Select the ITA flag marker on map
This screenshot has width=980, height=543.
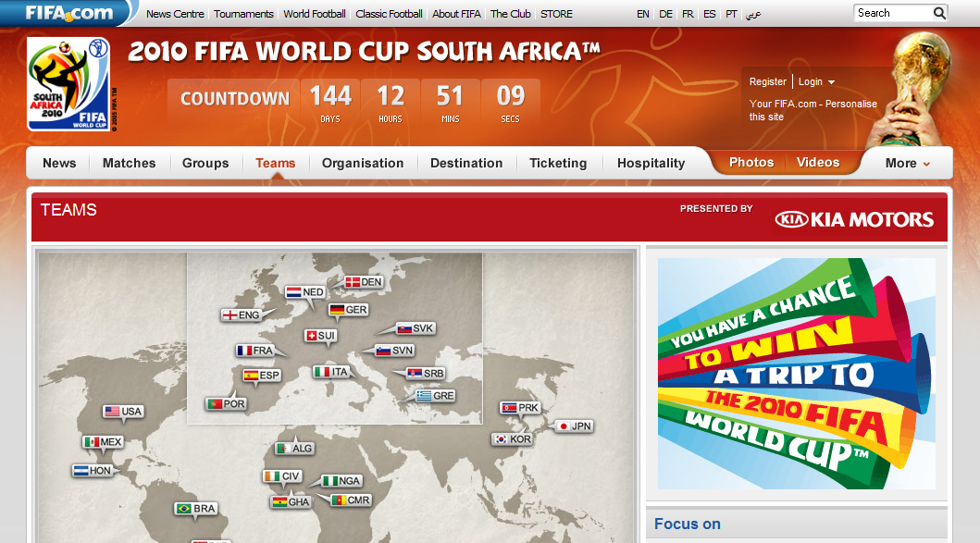(331, 372)
